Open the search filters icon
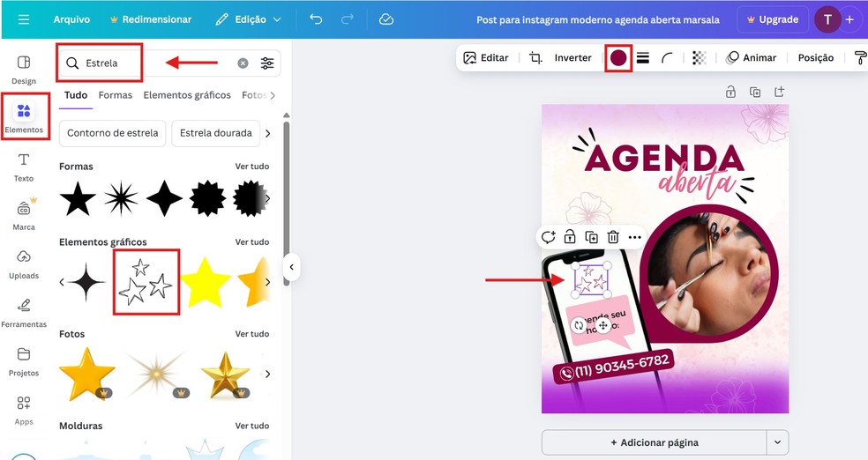This screenshot has width=868, height=460. click(x=267, y=63)
